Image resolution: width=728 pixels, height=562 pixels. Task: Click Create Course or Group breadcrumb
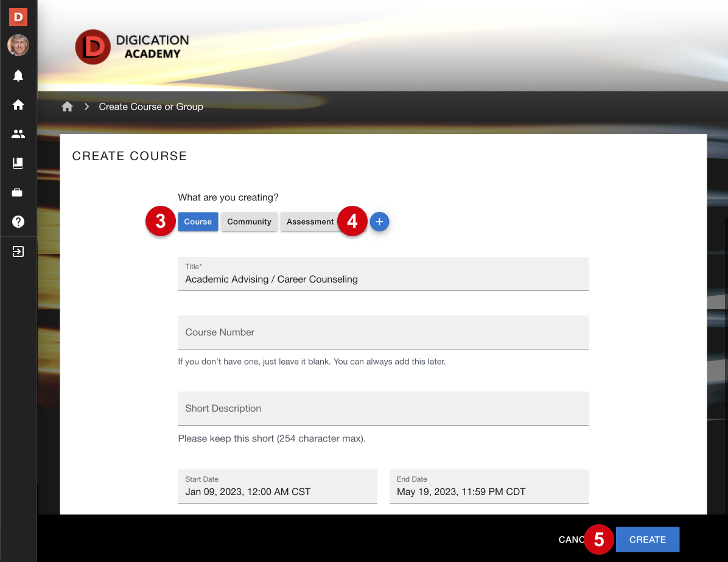[151, 107]
